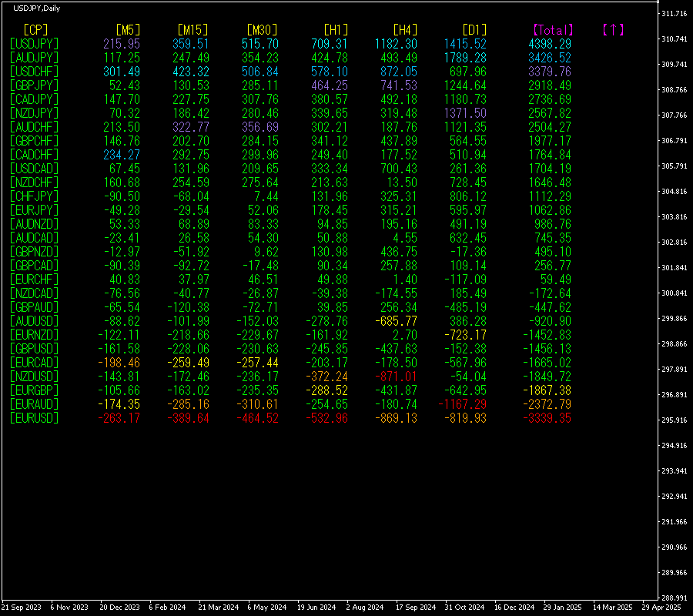Image resolution: width=693 pixels, height=616 pixels.
Task: Select the [EURJPY] pair label
Action: (34, 210)
